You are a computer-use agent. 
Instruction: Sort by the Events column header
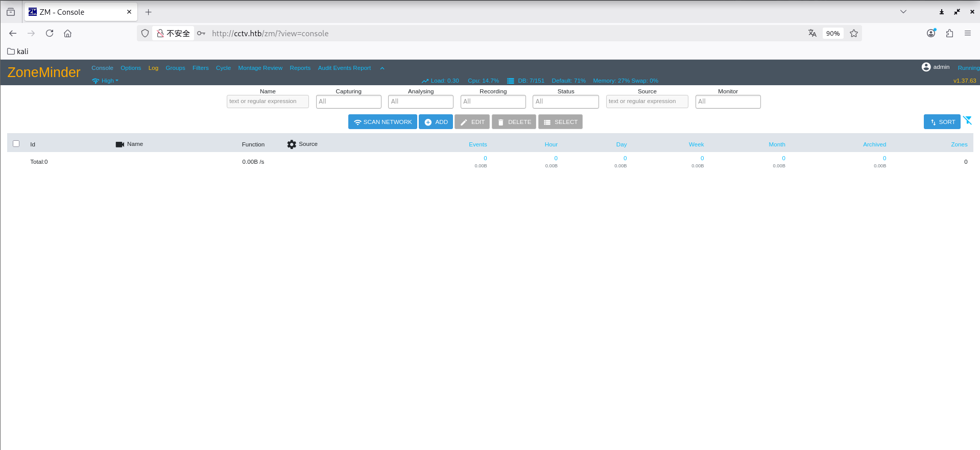(477, 144)
